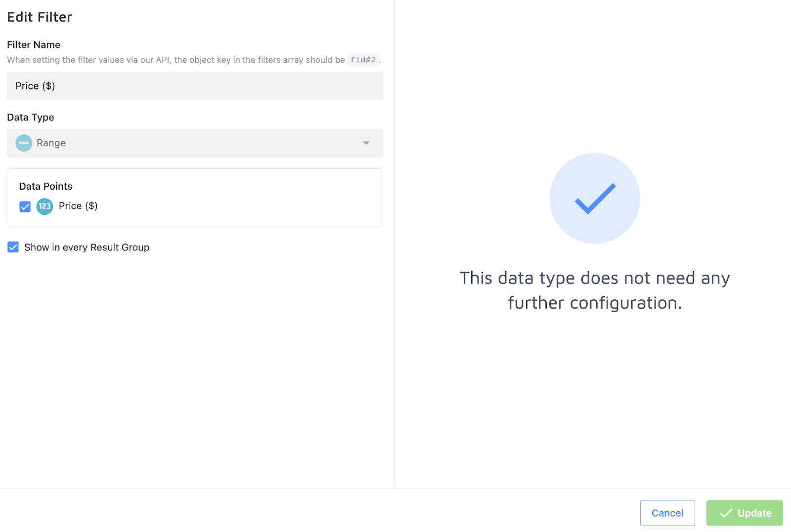
Task: Click the Show in every Result Group label
Action: [87, 247]
